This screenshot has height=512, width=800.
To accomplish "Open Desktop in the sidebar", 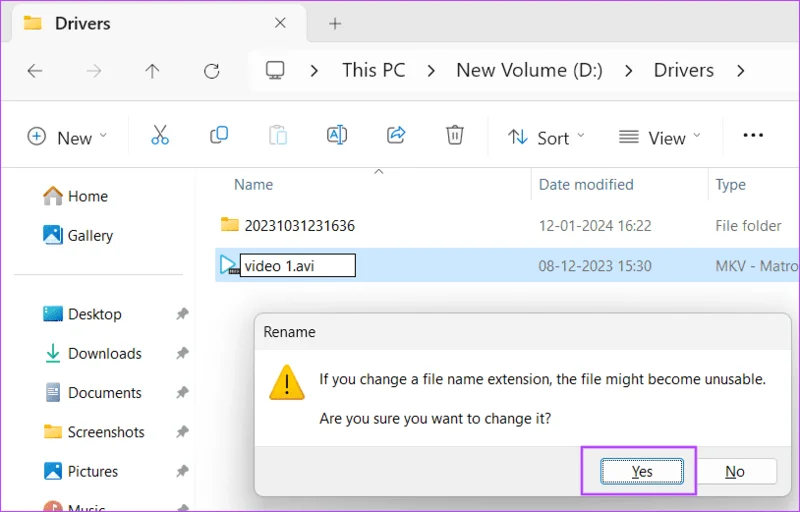I will coord(82,314).
